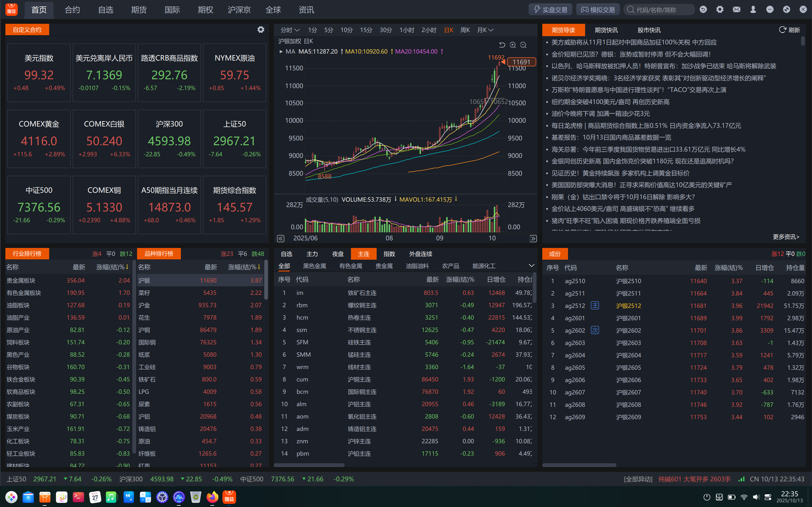Open Firefox from the taskbar
The width and height of the screenshot is (812, 507).
pyautogui.click(x=212, y=497)
